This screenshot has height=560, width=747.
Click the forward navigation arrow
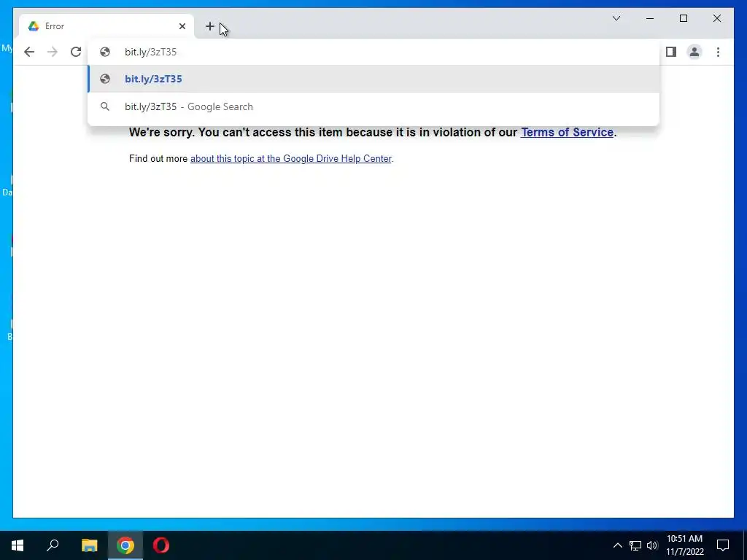click(x=53, y=52)
